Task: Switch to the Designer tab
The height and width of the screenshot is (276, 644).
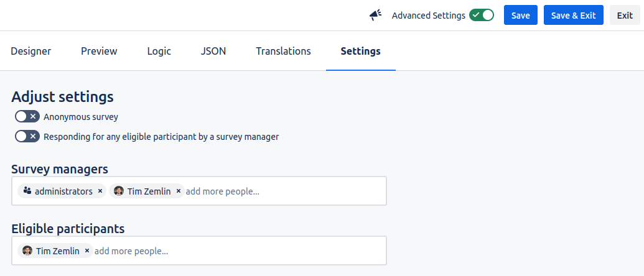Action: click(31, 51)
